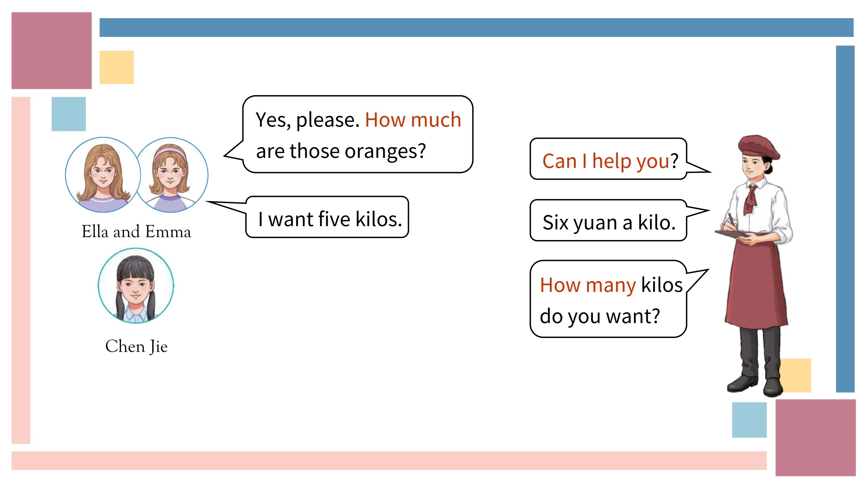Viewport: 868px width, 488px height.
Task: Click light blue square above Ella
Action: tap(69, 114)
